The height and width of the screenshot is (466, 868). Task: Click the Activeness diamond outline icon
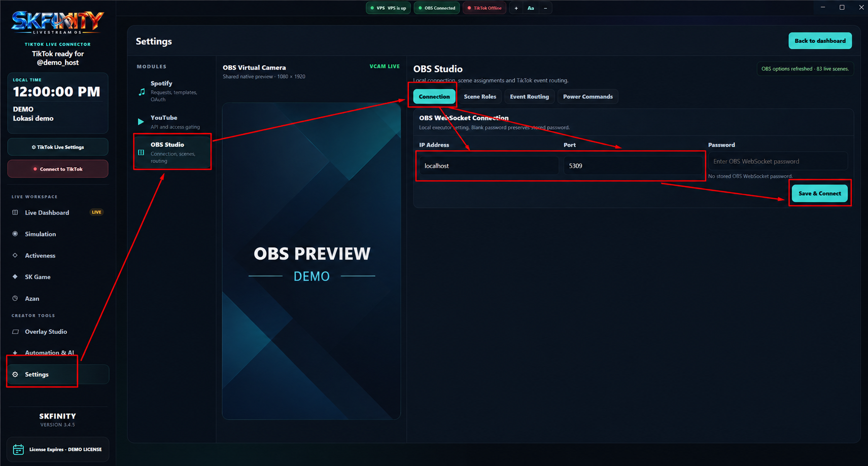15,256
